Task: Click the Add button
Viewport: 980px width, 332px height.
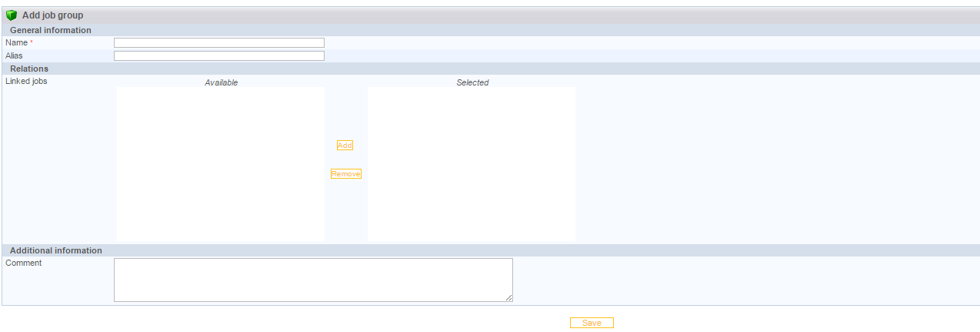Action: pos(345,146)
